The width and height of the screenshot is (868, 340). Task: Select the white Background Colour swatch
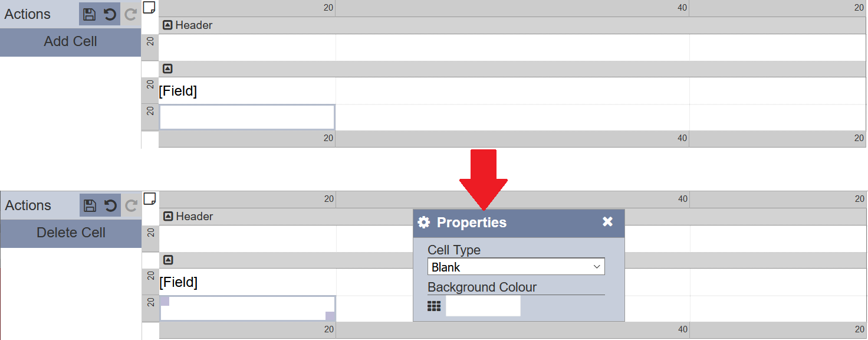(483, 306)
